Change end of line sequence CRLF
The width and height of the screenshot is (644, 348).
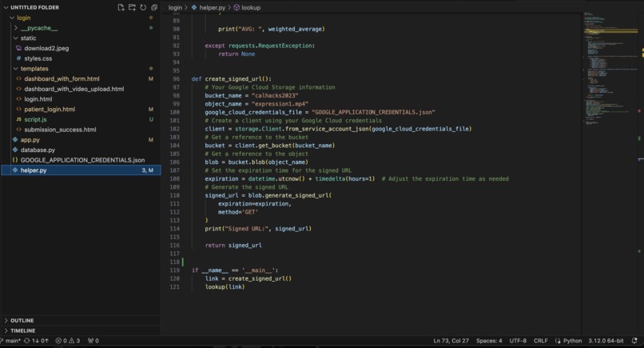click(x=540, y=341)
